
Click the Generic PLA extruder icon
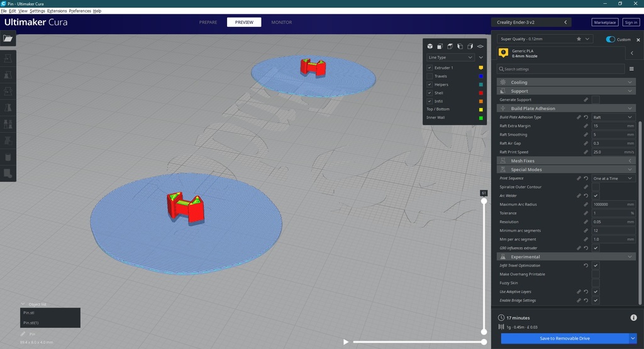(503, 53)
